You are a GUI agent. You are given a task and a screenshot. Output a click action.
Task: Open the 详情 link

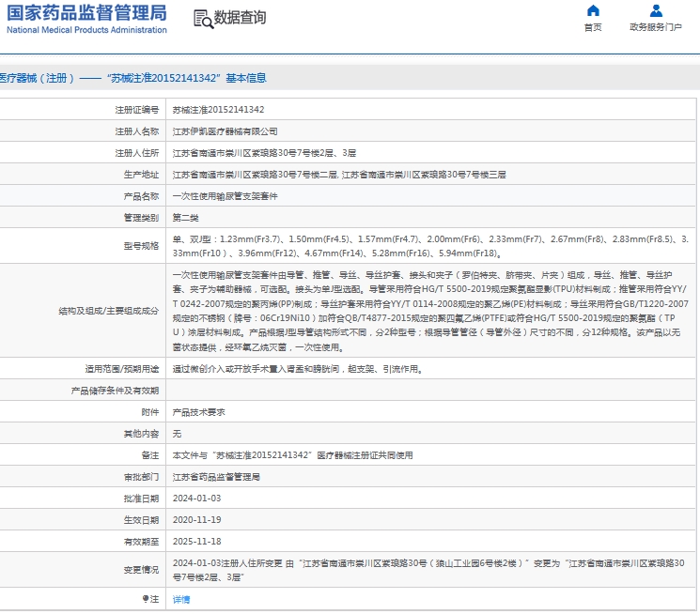click(x=181, y=599)
